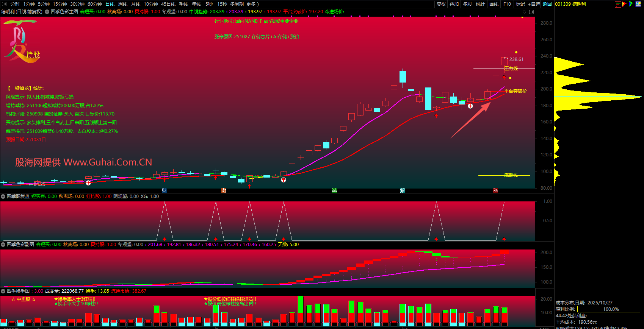Expand the 四季色彩主图 indicator dropdown
The height and width of the screenshot is (329, 644).
tap(47, 12)
